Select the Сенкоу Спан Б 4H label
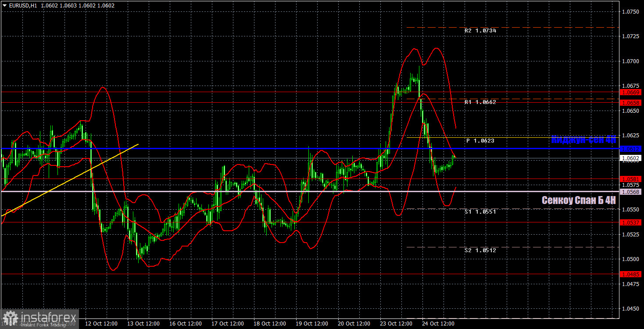This screenshot has height=329, width=644. point(579,200)
